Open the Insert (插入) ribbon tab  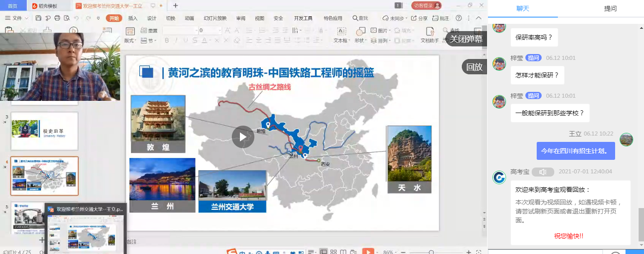pos(133,18)
